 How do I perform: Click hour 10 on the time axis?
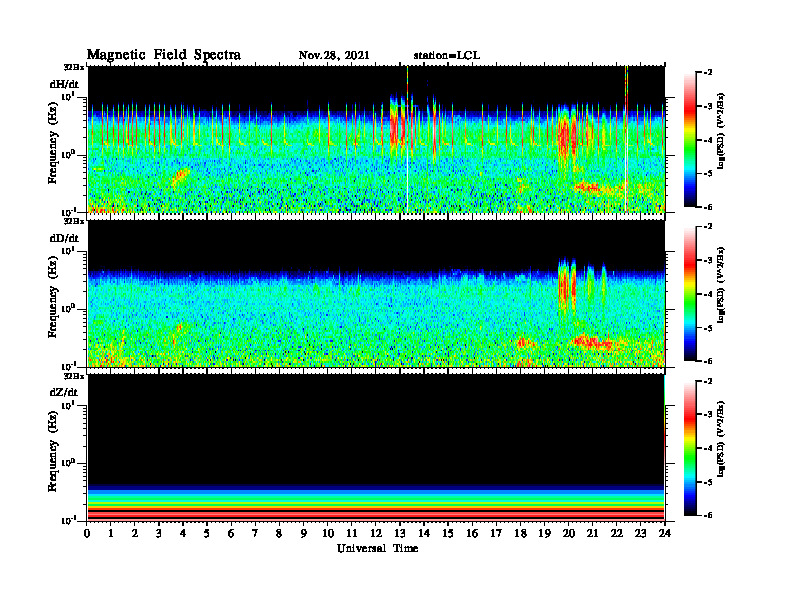(x=328, y=534)
